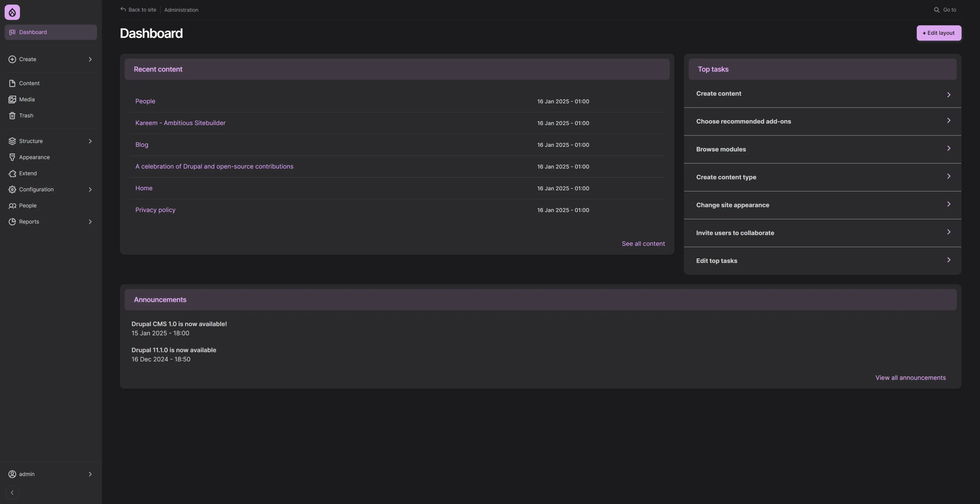Click the Appearance paintbrush icon in the sidebar

pos(12,157)
